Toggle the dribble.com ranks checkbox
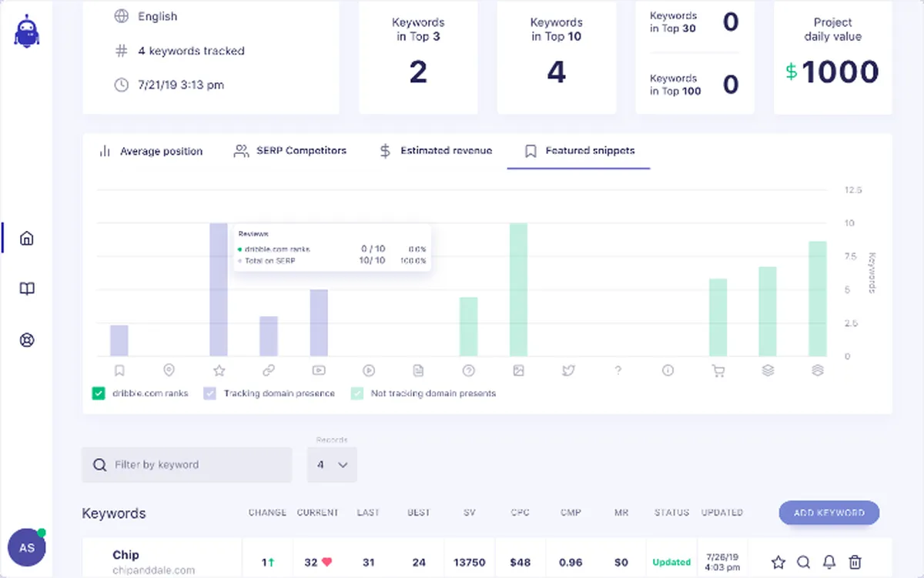The width and height of the screenshot is (924, 578). pyautogui.click(x=98, y=393)
